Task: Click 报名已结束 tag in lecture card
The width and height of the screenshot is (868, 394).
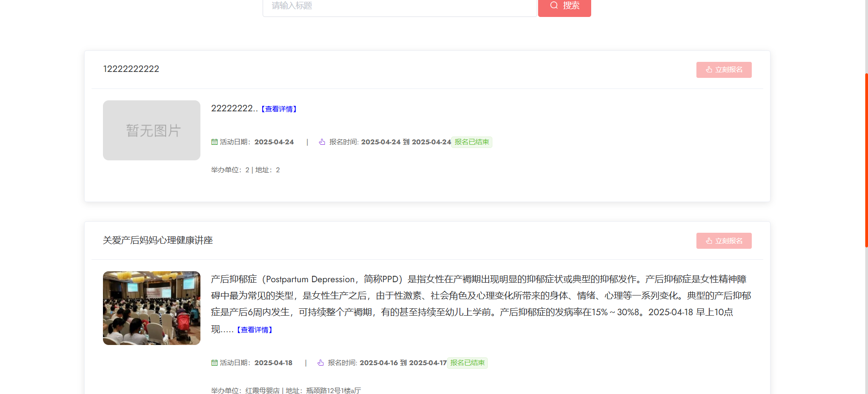Action: pyautogui.click(x=467, y=363)
